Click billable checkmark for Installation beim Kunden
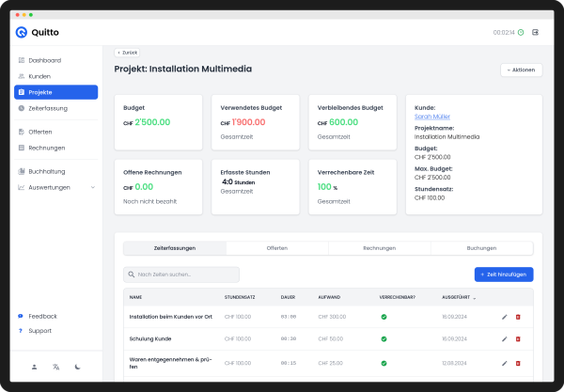The width and height of the screenshot is (564, 392). [x=384, y=317]
